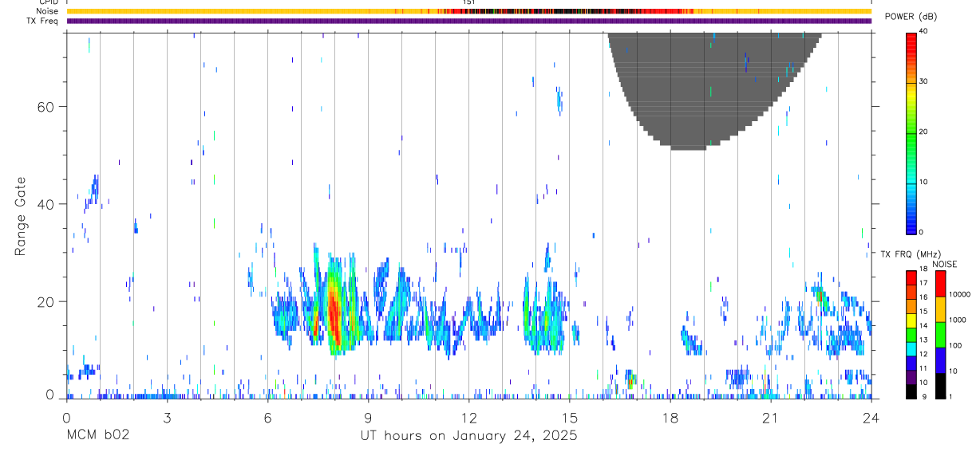Viewport: 980px width, 452px height.
Task: Click the 16 tick on TX frequency legend
Action: click(923, 299)
